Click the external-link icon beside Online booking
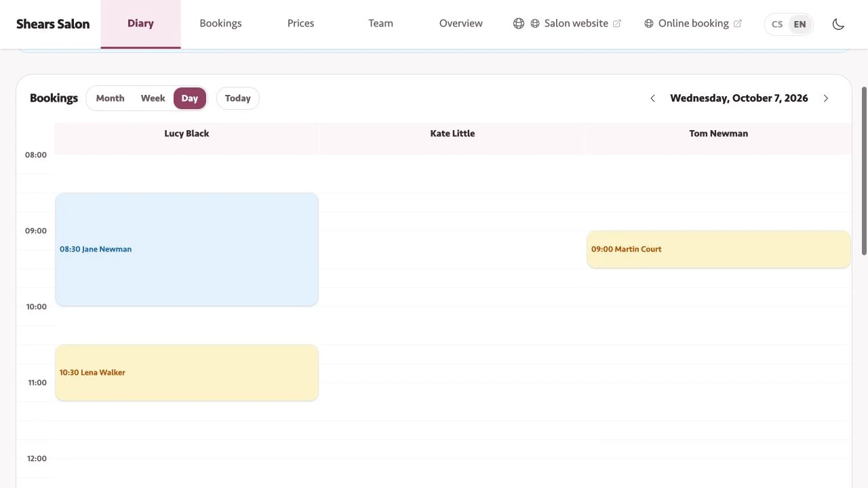 pyautogui.click(x=738, y=24)
